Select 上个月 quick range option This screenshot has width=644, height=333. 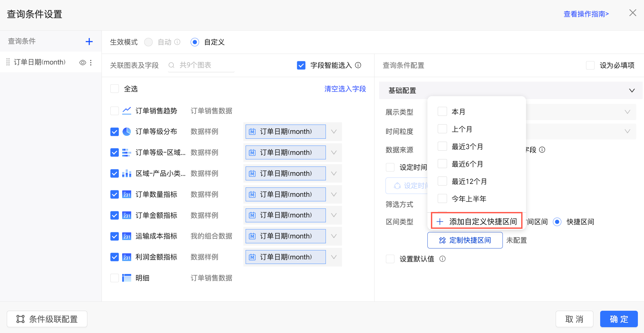click(x=442, y=129)
